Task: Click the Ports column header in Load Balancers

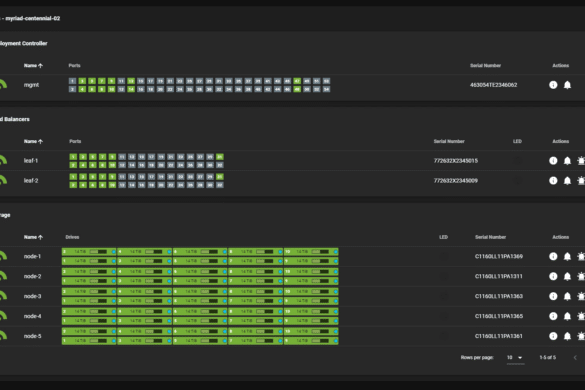Action: [75, 141]
